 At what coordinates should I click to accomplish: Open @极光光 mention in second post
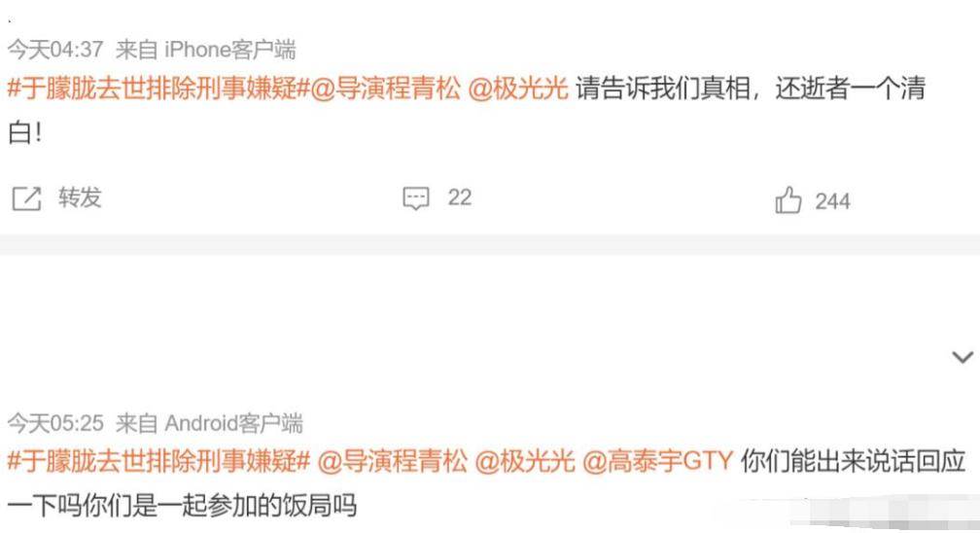pos(525,462)
